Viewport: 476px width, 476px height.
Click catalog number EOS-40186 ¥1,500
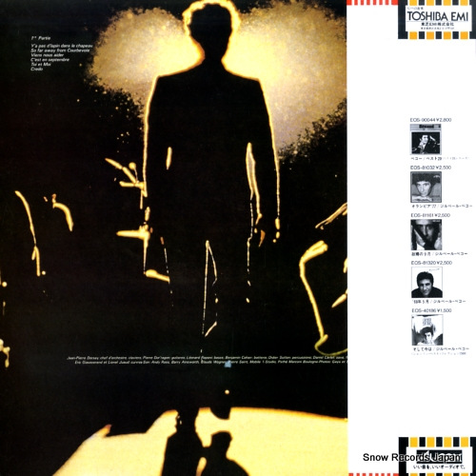click(431, 310)
